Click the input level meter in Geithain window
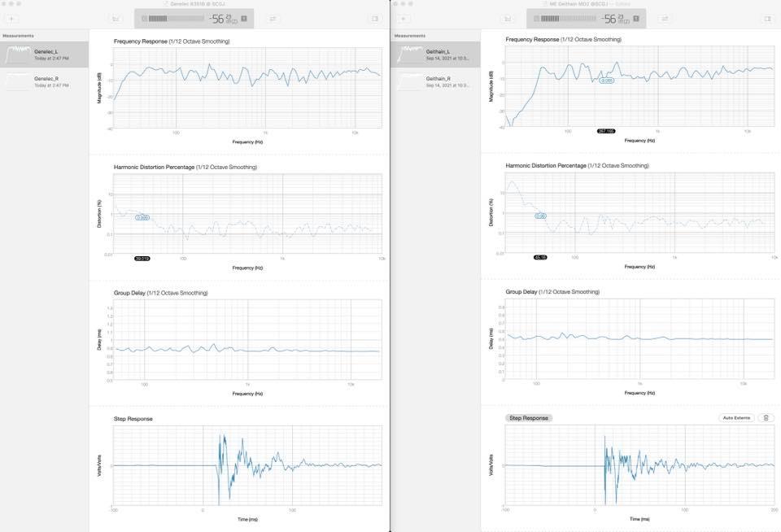The image size is (781, 532). click(565, 19)
